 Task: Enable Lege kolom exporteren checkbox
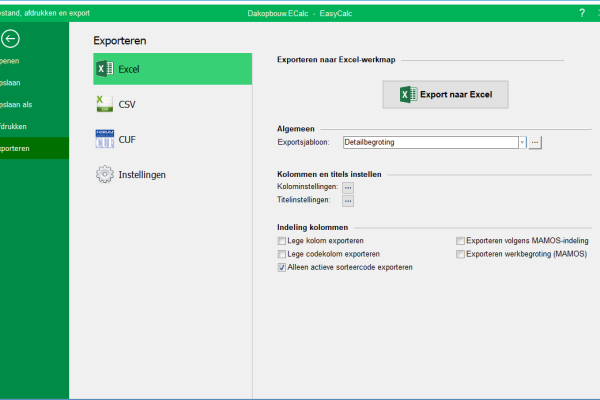[x=281, y=241]
